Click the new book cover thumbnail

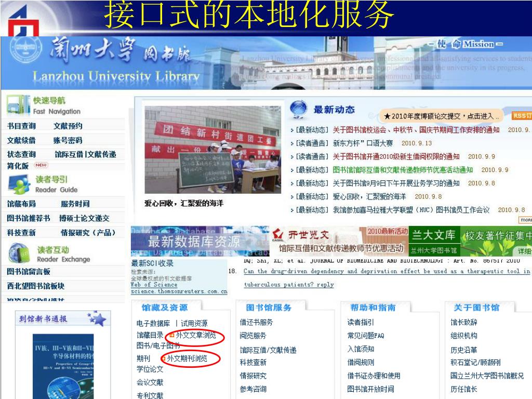tap(63, 366)
